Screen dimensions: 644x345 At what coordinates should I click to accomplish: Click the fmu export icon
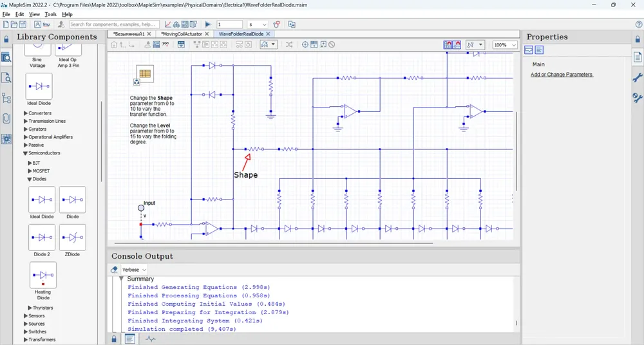[x=46, y=24]
